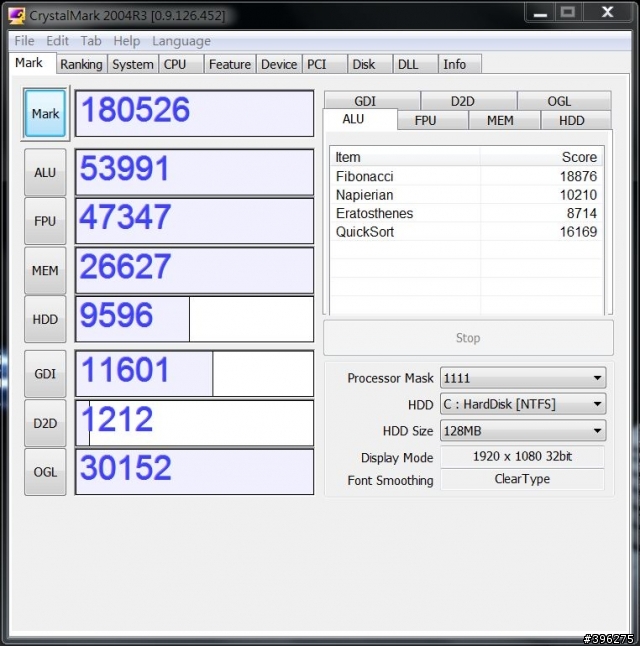640x647 pixels.
Task: Run the FPU benchmark button
Action: tap(45, 221)
